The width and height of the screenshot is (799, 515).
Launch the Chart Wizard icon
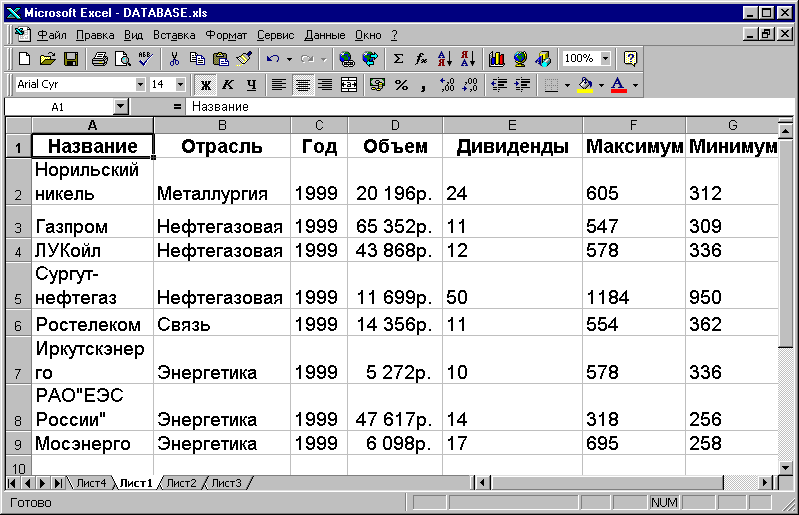(497, 59)
